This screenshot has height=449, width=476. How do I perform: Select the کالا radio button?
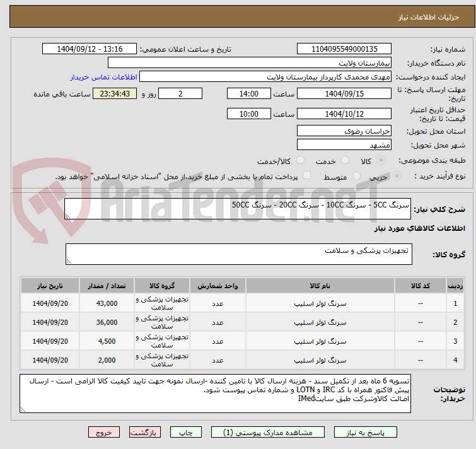381,160
